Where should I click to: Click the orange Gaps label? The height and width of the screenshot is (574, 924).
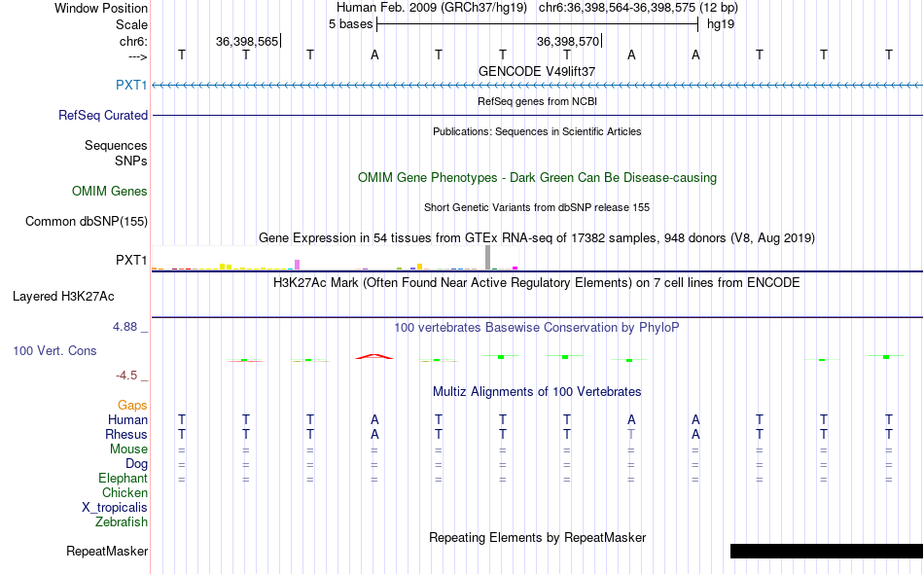click(x=132, y=405)
